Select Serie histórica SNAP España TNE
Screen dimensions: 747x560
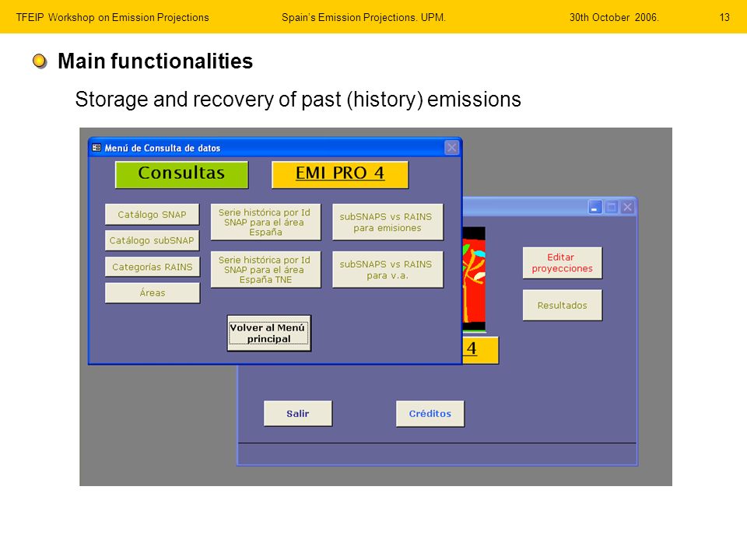pos(265,270)
